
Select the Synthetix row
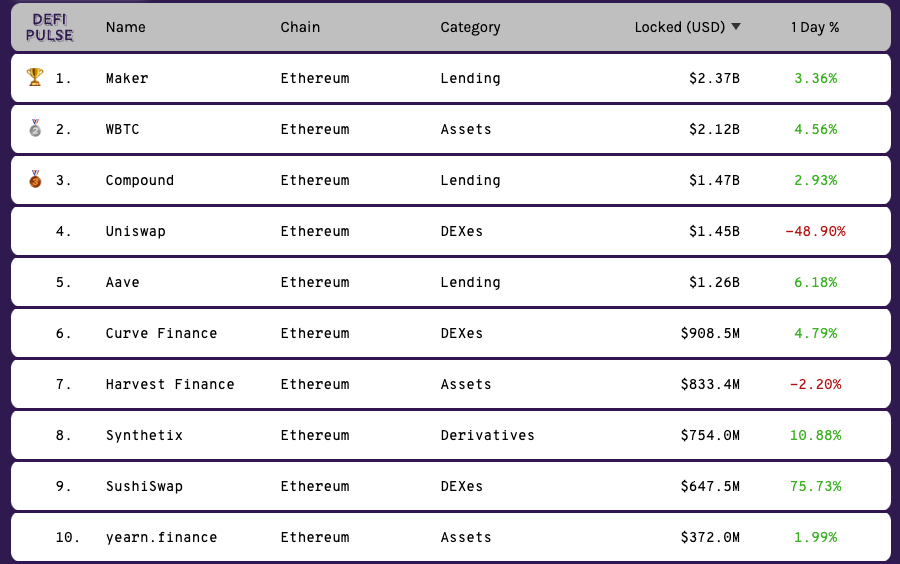click(451, 435)
